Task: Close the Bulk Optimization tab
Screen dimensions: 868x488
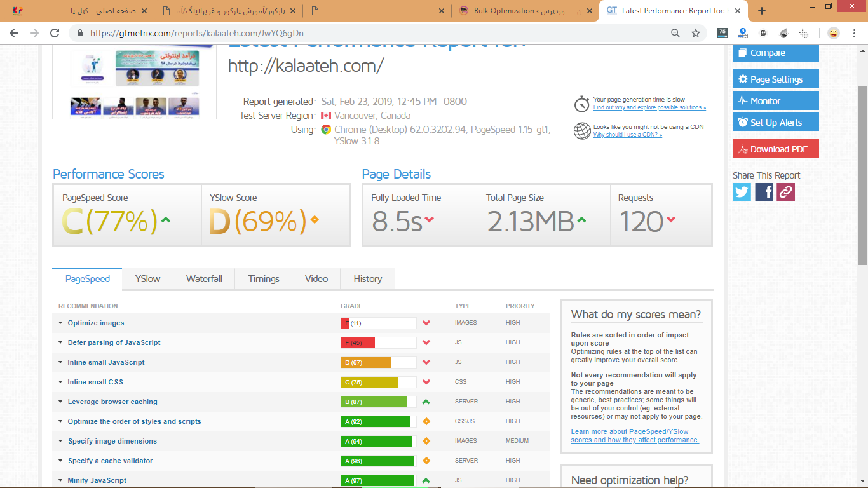Action: [590, 11]
